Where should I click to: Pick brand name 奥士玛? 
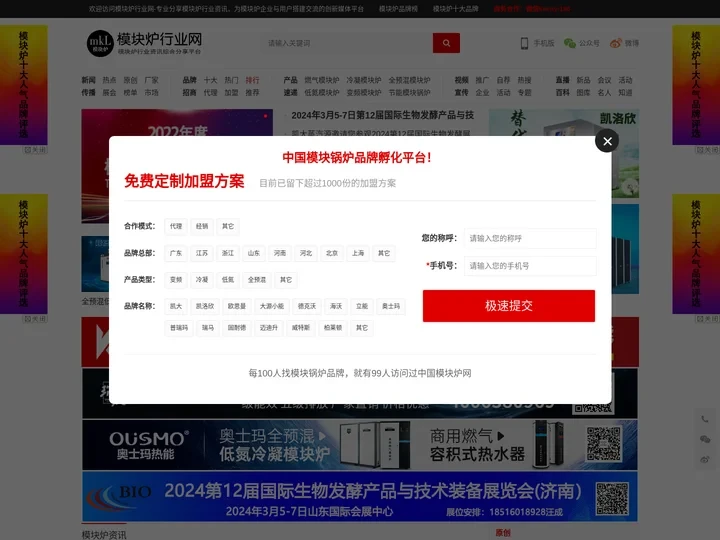click(391, 306)
